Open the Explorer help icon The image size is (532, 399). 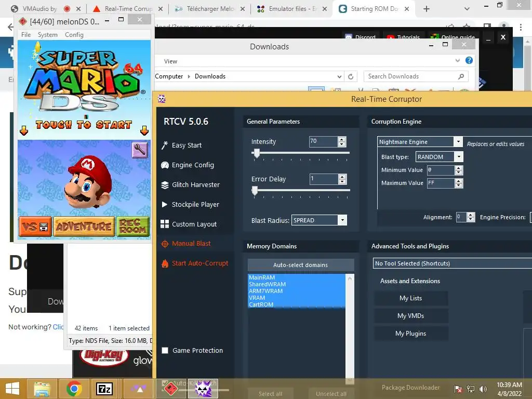coord(469,60)
